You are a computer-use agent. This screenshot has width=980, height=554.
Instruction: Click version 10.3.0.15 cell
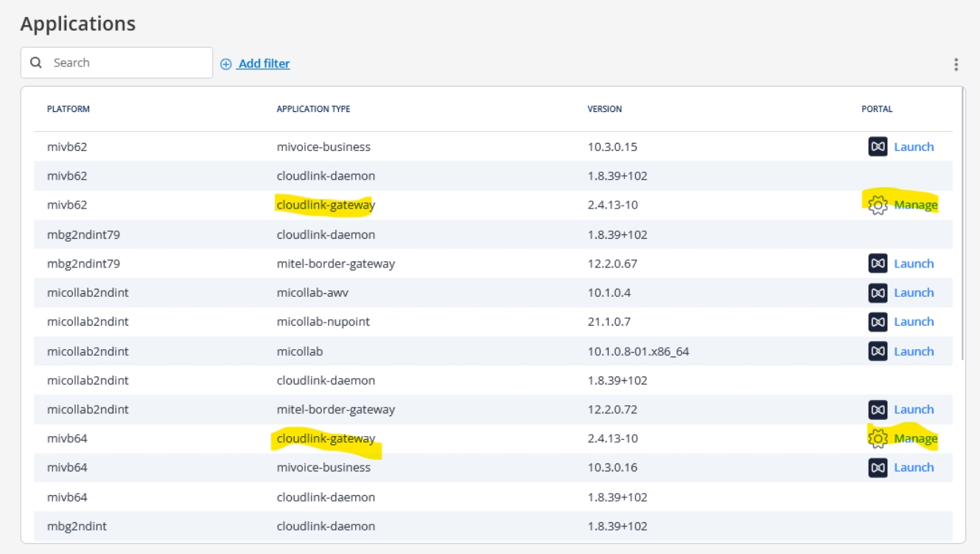tap(612, 147)
